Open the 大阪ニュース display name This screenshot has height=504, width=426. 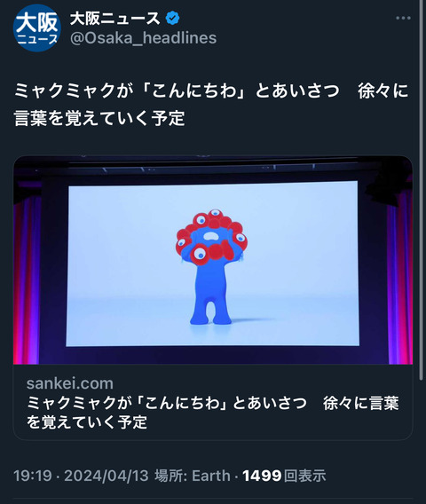pos(115,19)
